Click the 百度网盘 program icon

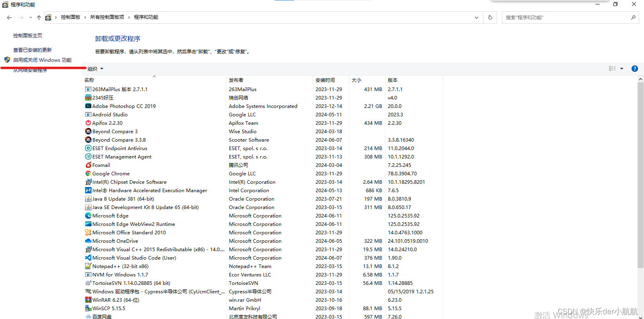coord(88,317)
